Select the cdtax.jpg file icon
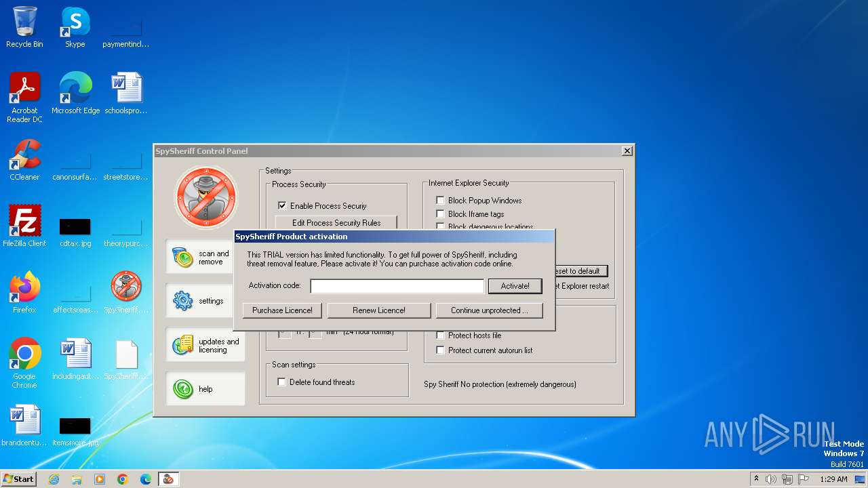Image resolution: width=868 pixels, height=488 pixels. 75,232
